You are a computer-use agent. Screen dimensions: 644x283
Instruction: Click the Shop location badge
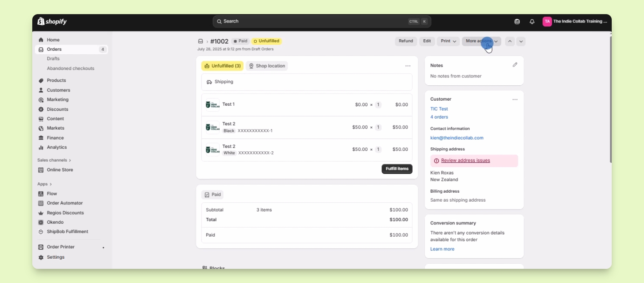click(267, 66)
